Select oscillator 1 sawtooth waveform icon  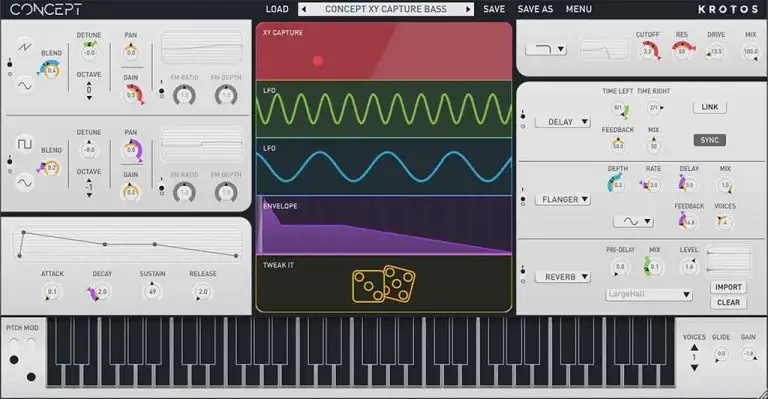click(24, 47)
